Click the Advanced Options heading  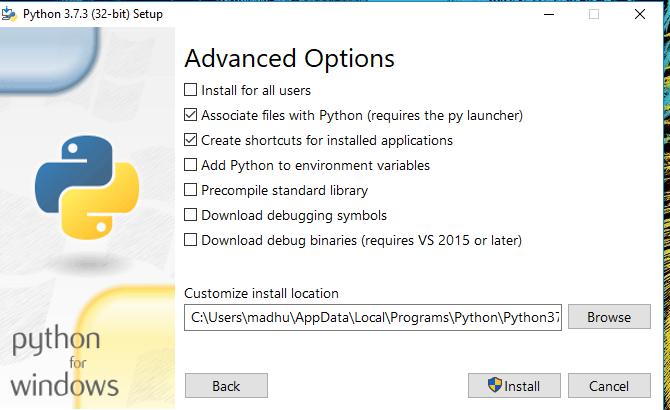click(x=289, y=58)
